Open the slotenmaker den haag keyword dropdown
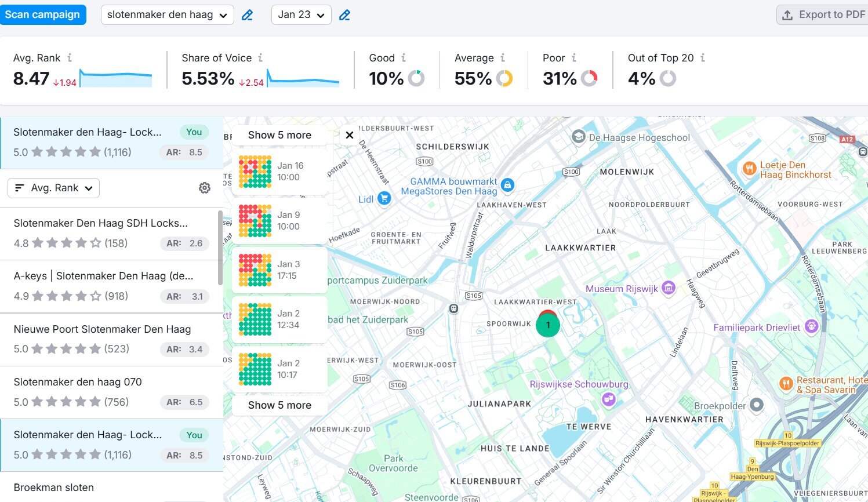This screenshot has height=502, width=868. coord(167,14)
